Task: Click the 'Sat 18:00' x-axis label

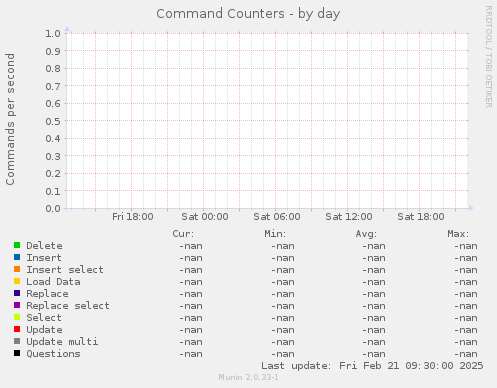Action: 421,217
